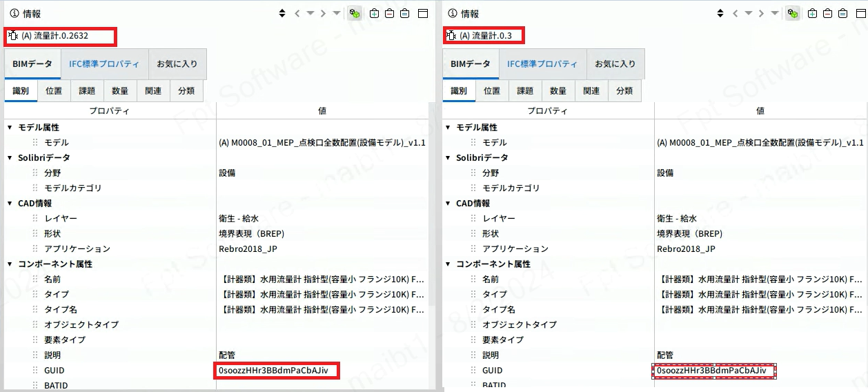Collapse CAD情報 group in left panel

tap(10, 204)
